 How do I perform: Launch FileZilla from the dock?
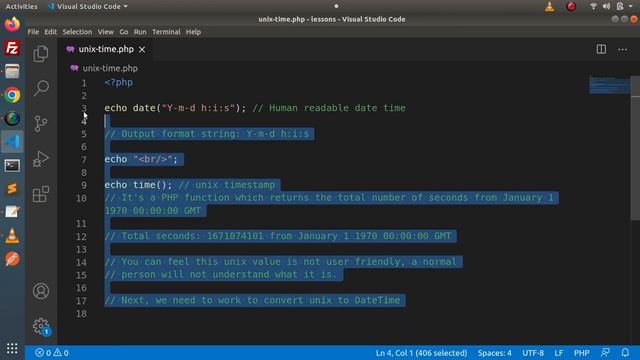click(x=12, y=48)
